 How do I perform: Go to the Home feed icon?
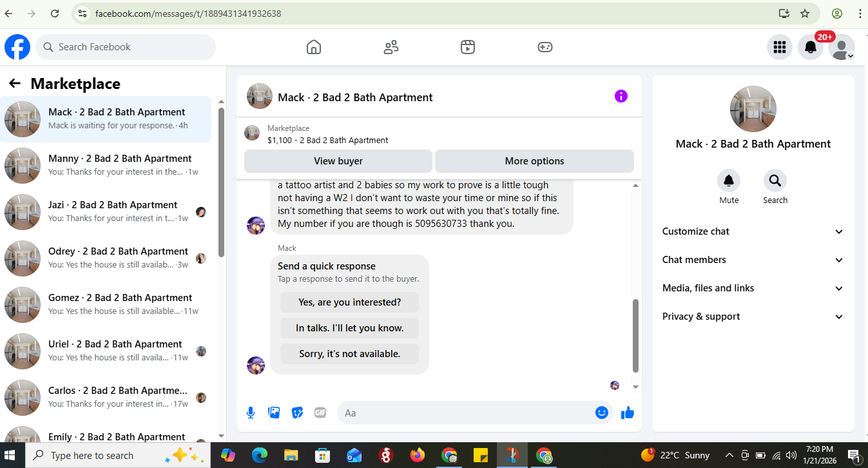coord(314,47)
